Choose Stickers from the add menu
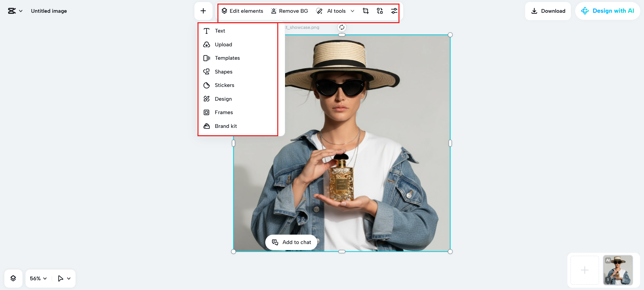644x290 pixels. pyautogui.click(x=224, y=85)
